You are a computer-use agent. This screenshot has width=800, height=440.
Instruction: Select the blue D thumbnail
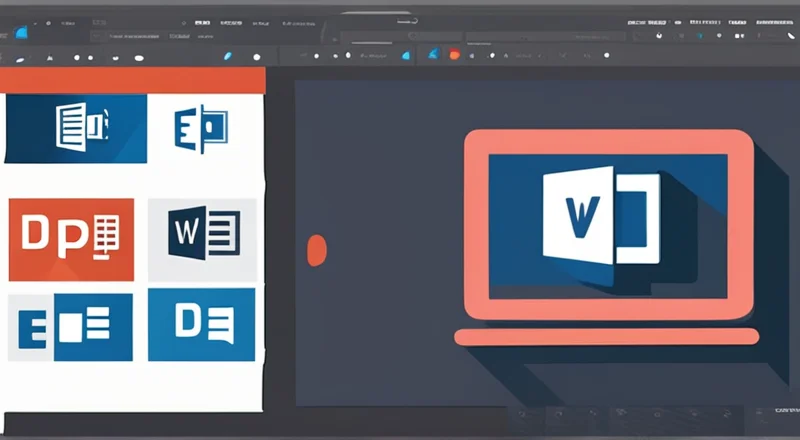pos(202,325)
